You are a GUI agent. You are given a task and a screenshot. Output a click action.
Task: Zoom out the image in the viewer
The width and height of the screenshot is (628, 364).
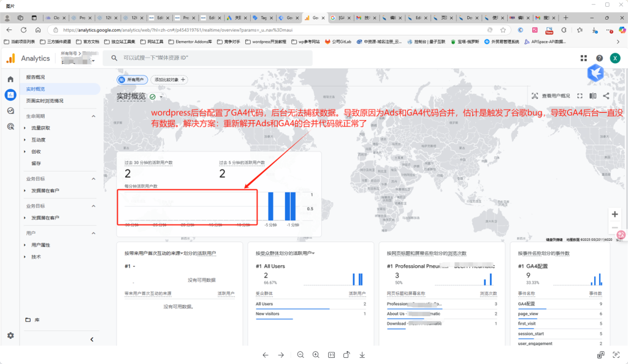click(301, 355)
